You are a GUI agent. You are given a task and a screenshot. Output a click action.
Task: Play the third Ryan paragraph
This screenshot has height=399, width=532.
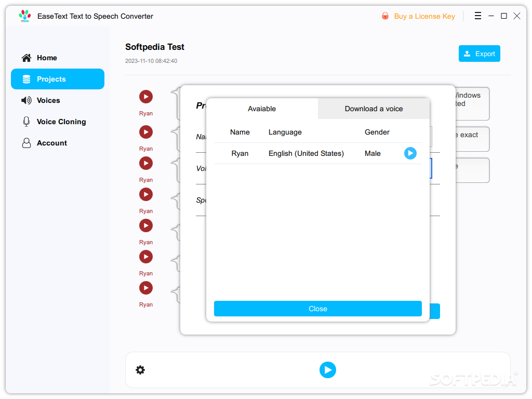click(x=146, y=163)
